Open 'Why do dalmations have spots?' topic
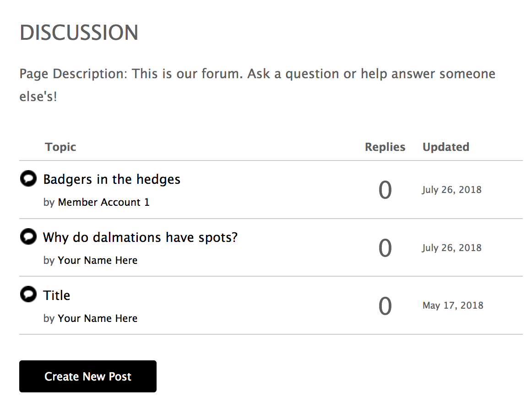 click(x=140, y=237)
